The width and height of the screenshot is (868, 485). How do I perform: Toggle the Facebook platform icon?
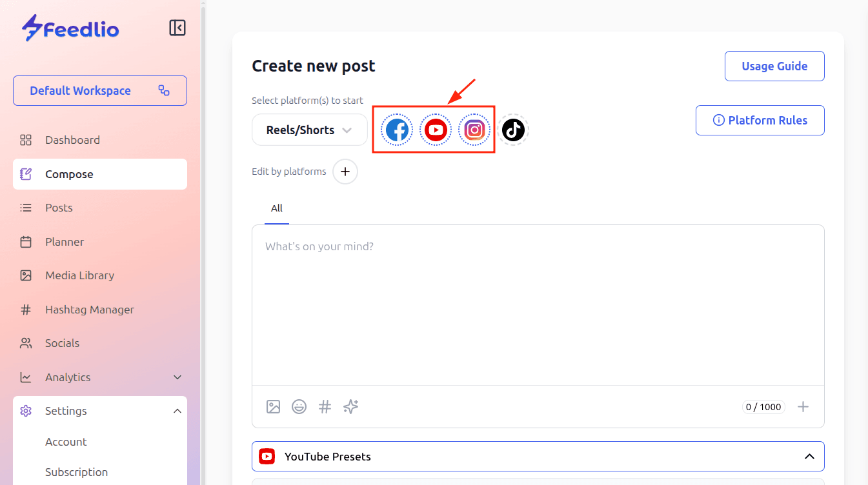[397, 130]
